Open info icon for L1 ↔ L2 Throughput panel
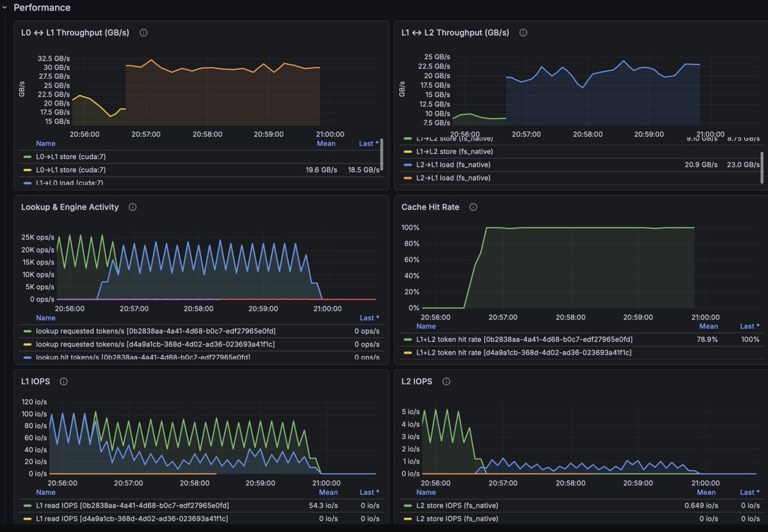 524,33
